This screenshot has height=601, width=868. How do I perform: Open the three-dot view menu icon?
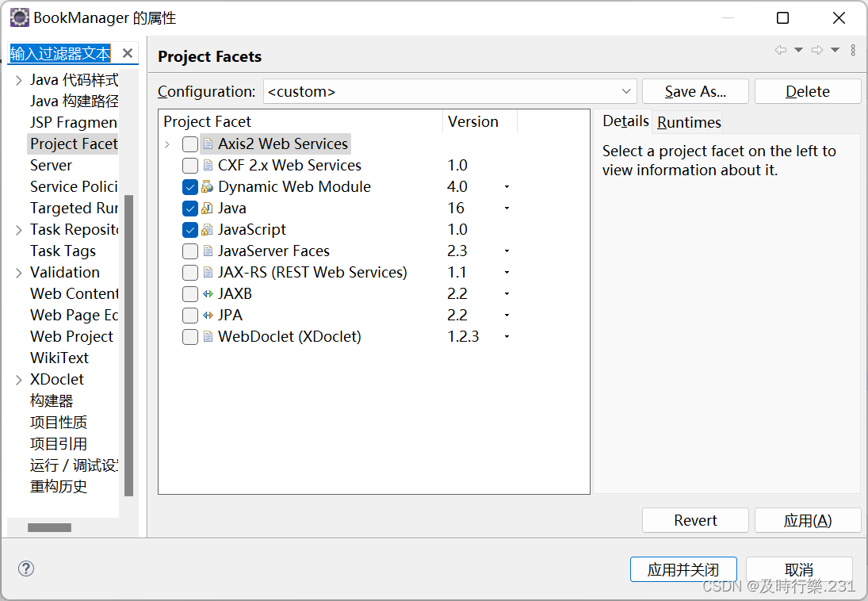click(x=853, y=50)
